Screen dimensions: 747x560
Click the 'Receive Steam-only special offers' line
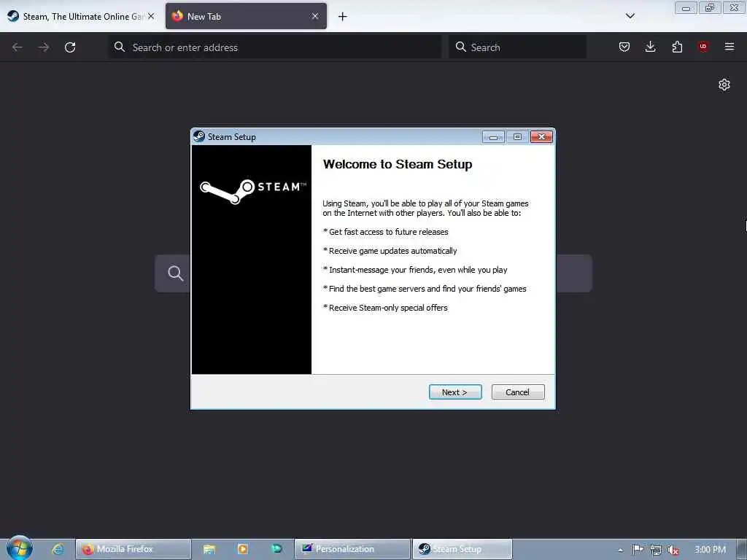click(x=385, y=308)
